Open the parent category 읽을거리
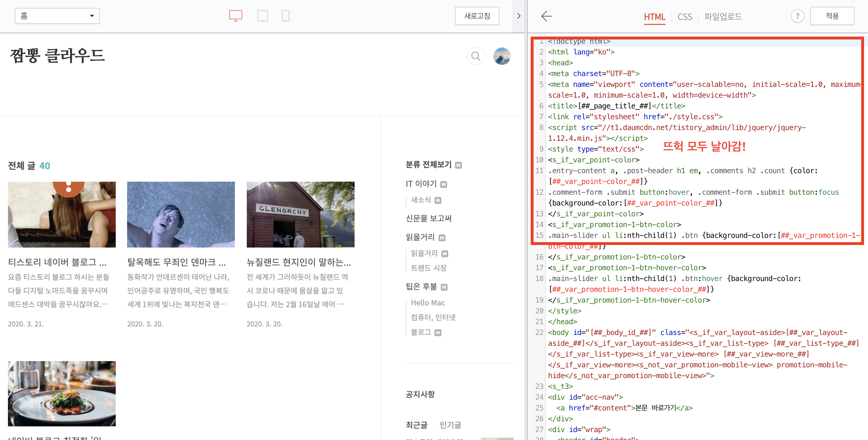The width and height of the screenshot is (868, 440). (x=420, y=237)
